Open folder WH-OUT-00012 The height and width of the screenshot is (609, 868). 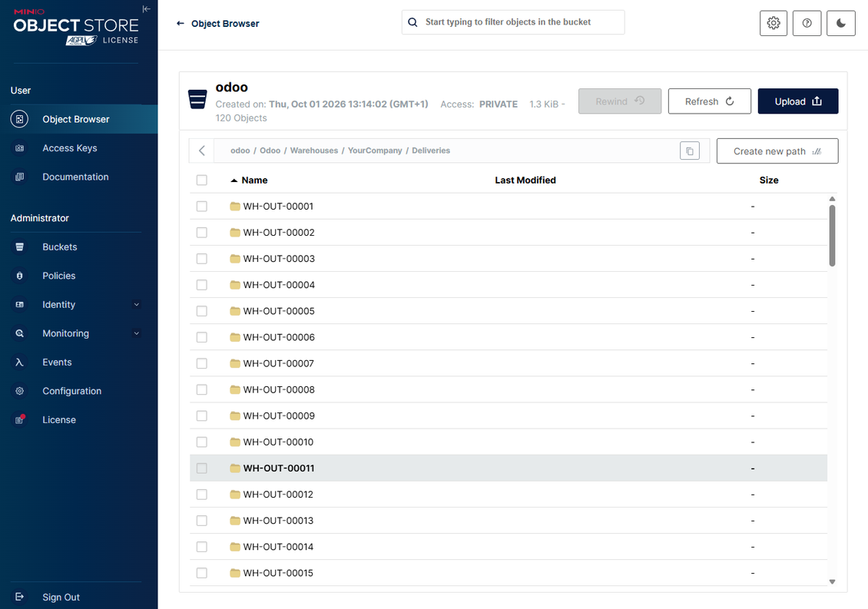click(x=278, y=495)
